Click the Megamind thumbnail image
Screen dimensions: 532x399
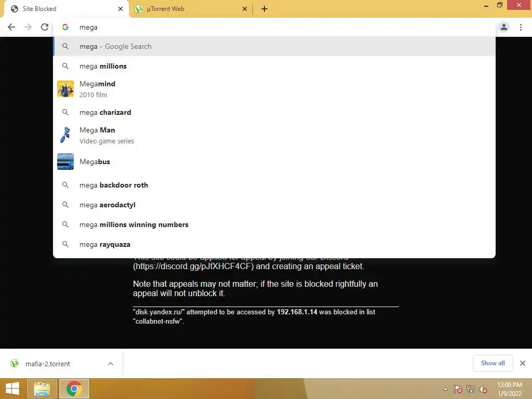(x=65, y=89)
